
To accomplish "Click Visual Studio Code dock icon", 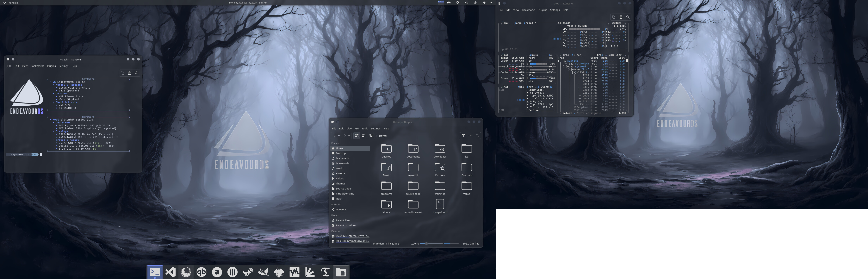I will coord(170,272).
